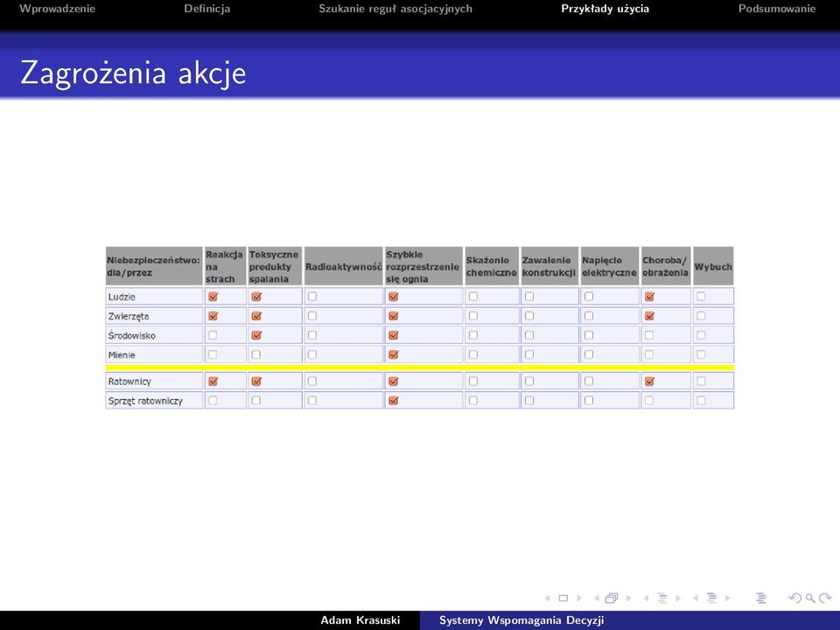
Task: Uncheck Toksyczne produkty spalania for Zwierzęta
Action: (x=256, y=316)
